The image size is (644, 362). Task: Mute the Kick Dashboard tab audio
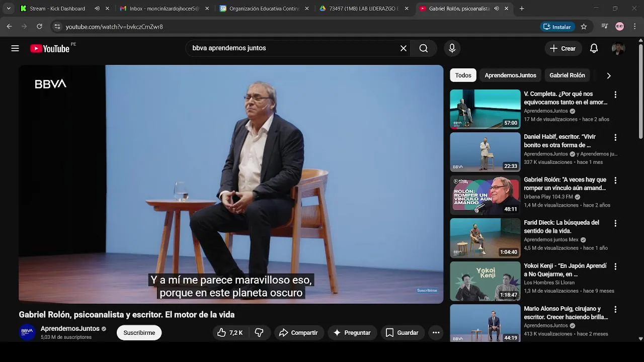(x=97, y=9)
